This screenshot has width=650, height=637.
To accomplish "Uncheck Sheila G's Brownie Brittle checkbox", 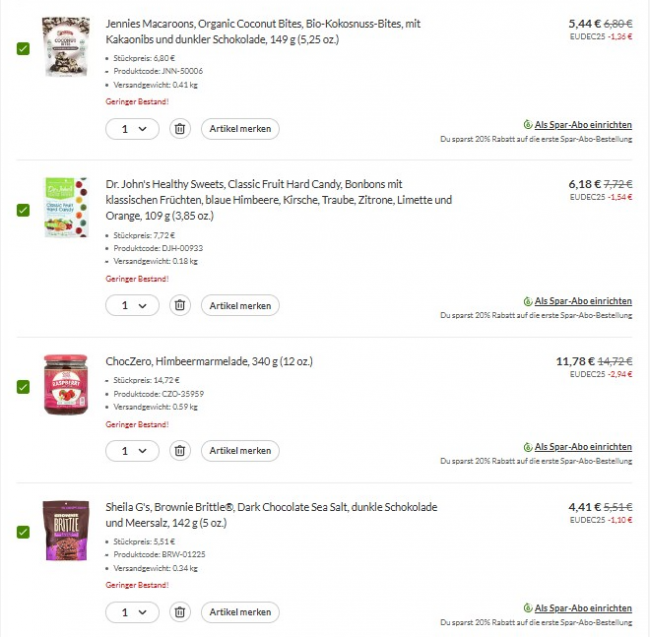I will pyautogui.click(x=23, y=532).
